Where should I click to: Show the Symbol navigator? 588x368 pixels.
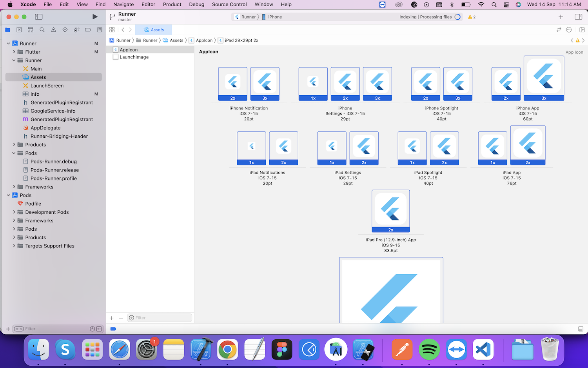(x=31, y=30)
